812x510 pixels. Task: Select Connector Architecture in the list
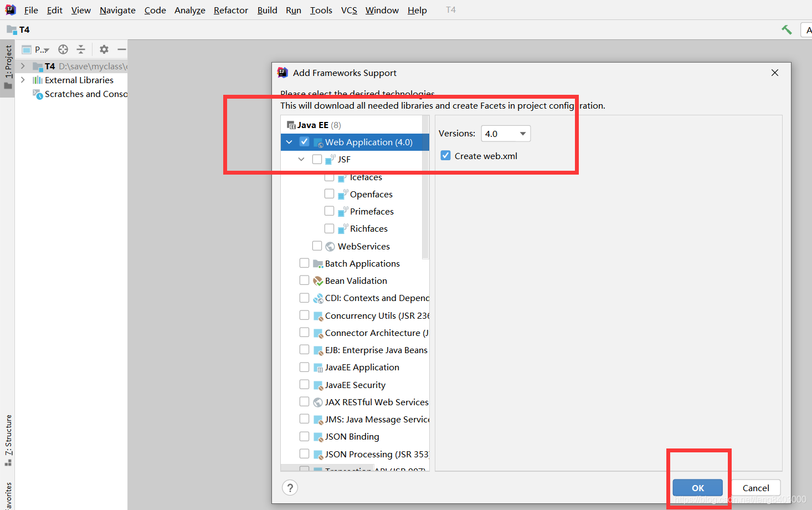(377, 333)
